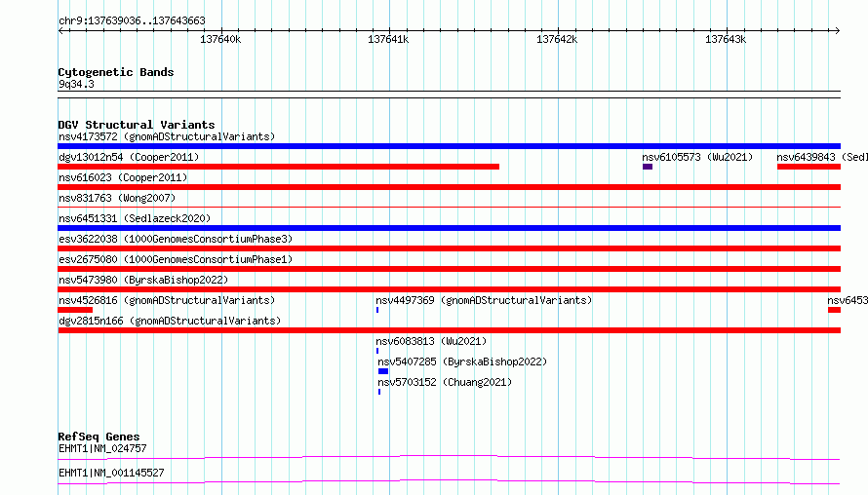The width and height of the screenshot is (868, 495).
Task: Click the nsv4173572 gnomAD variant label
Action: click(167, 136)
